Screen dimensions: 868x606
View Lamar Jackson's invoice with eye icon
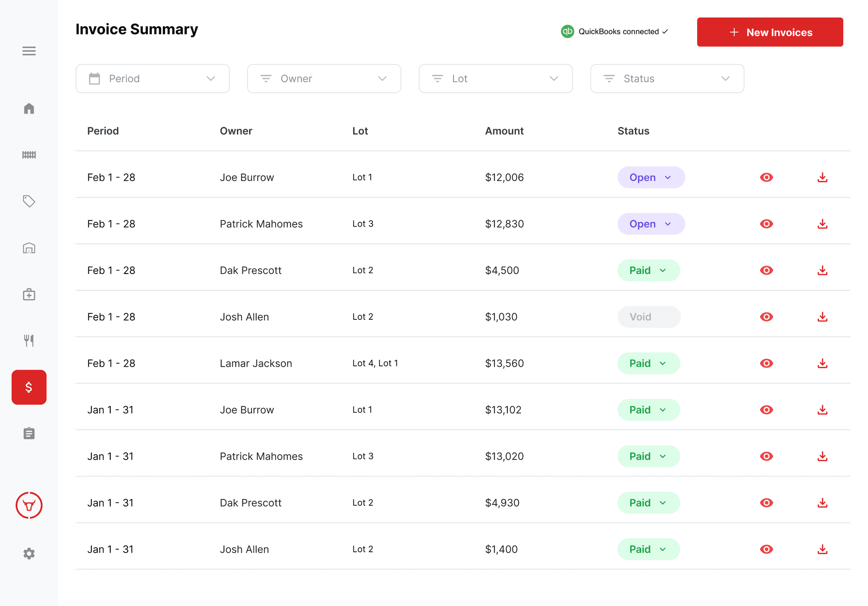click(766, 363)
